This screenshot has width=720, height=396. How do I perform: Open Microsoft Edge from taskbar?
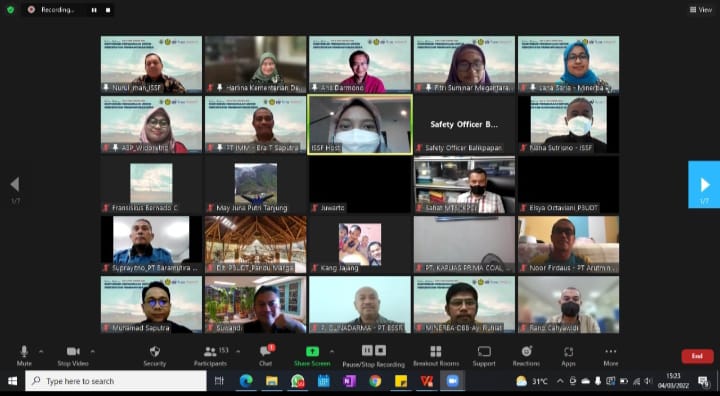point(246,381)
